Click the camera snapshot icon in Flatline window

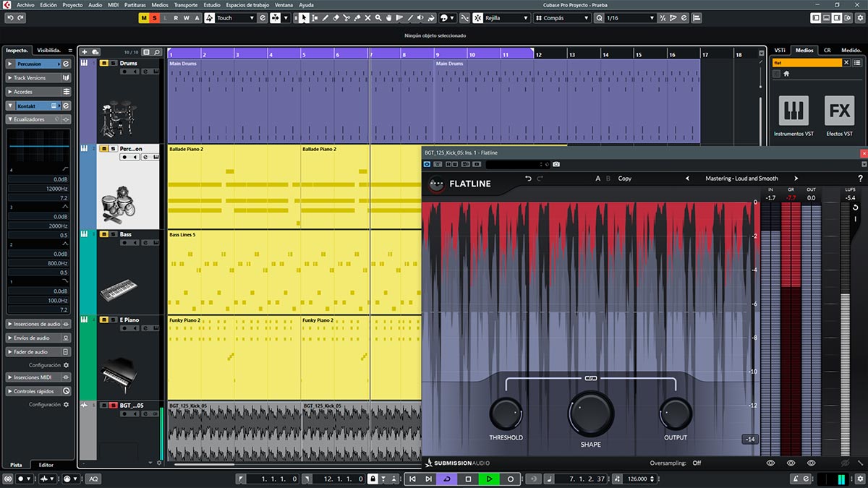tap(556, 165)
